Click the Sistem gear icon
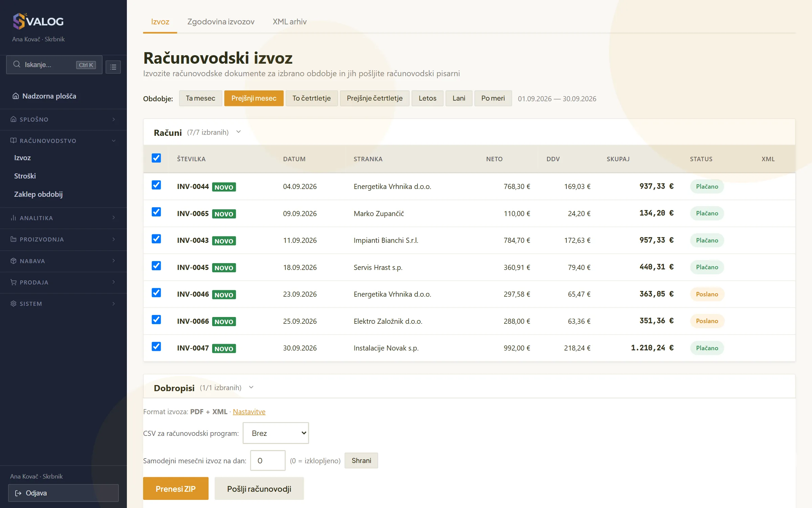This screenshot has height=508, width=812. coord(14,303)
